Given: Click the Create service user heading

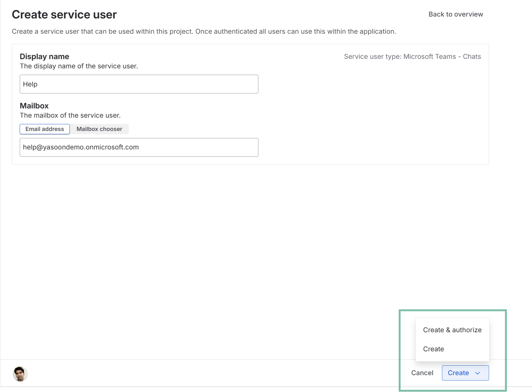Looking at the screenshot, I should 64,15.
